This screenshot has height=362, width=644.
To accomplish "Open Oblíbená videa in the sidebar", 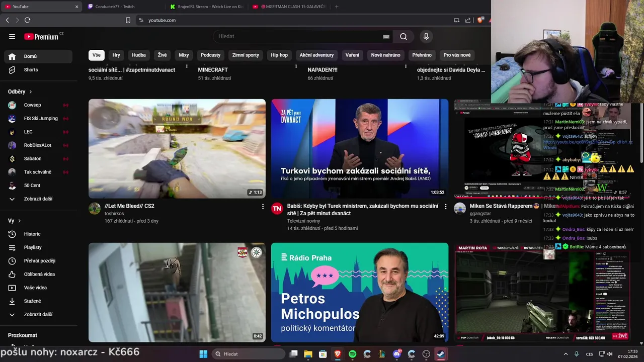I will pyautogui.click(x=38, y=274).
